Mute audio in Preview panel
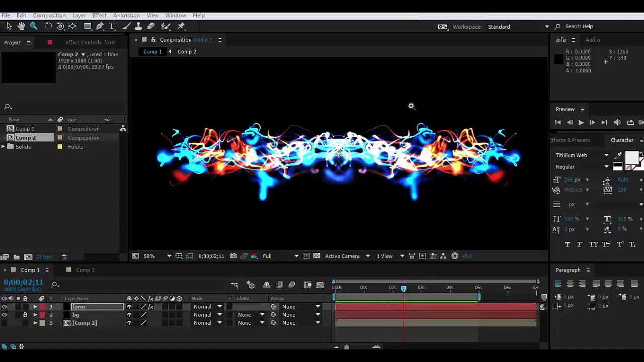The height and width of the screenshot is (362, 644). point(617,122)
